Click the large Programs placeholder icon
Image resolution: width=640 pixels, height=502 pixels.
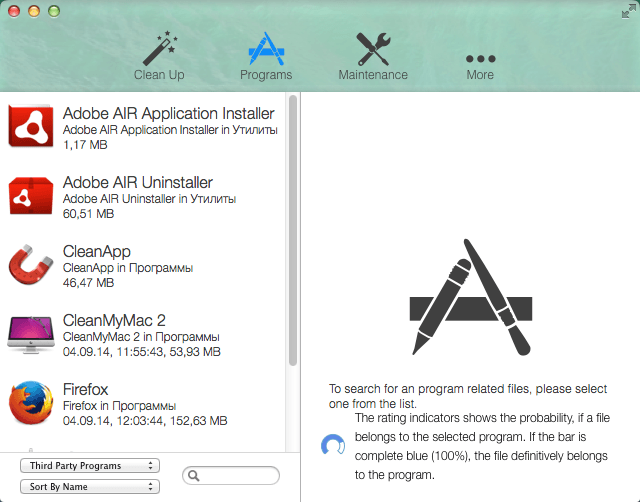tap(471, 297)
